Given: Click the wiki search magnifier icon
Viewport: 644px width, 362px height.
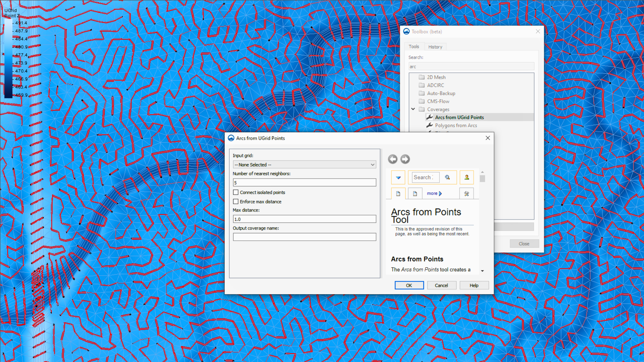Looking at the screenshot, I should click(447, 177).
